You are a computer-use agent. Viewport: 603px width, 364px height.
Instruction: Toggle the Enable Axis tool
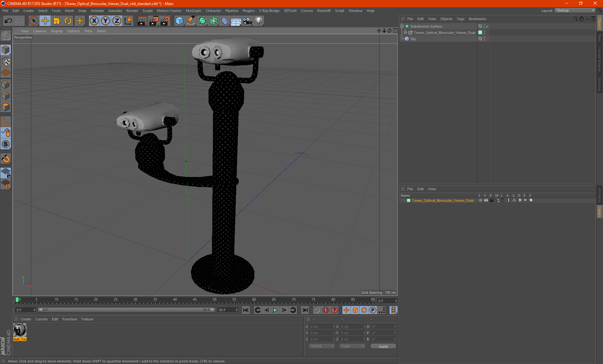6,121
